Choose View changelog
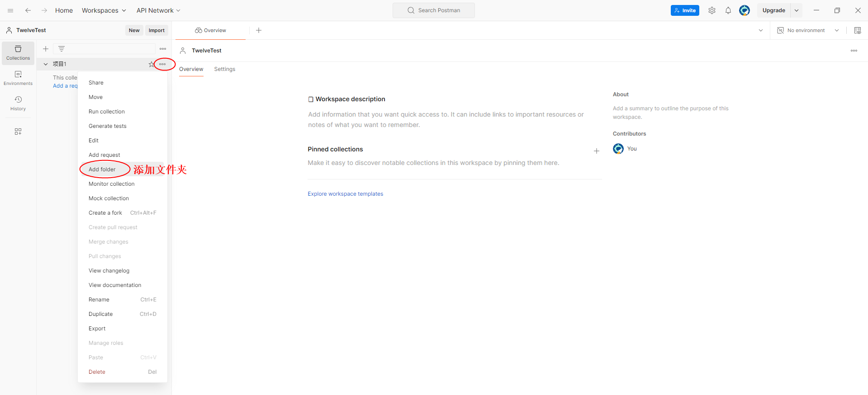 click(123, 271)
